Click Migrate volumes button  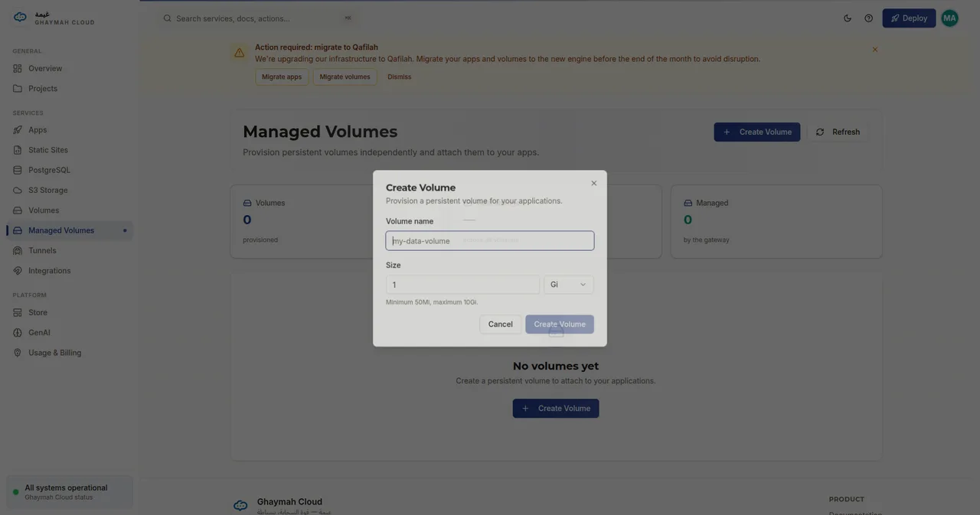coord(345,77)
